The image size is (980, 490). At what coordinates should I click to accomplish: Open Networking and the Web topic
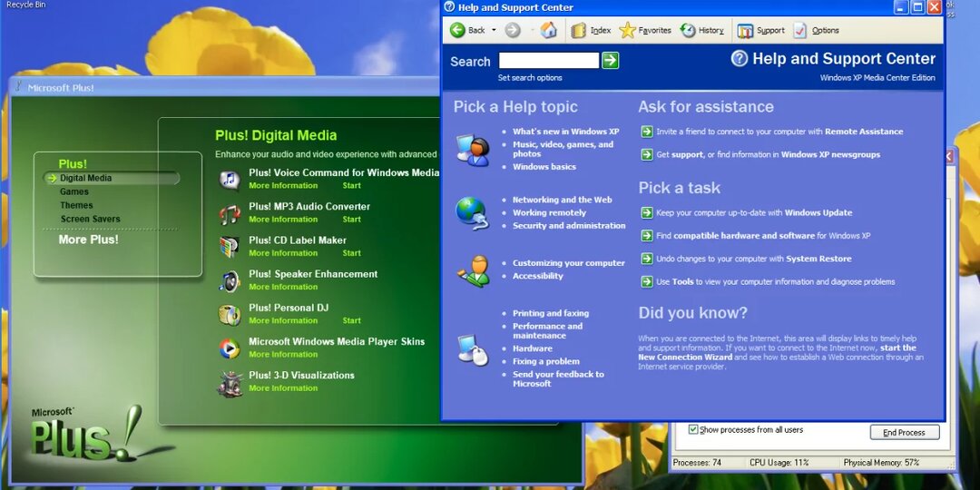pyautogui.click(x=563, y=200)
